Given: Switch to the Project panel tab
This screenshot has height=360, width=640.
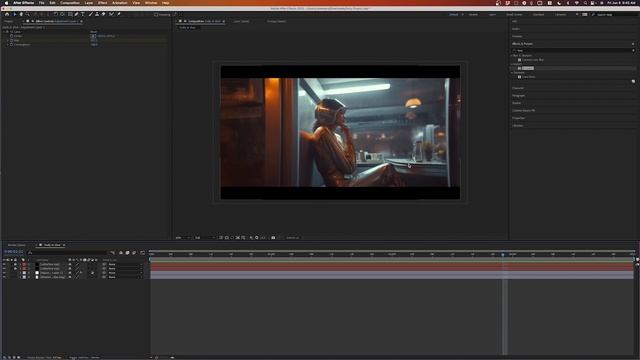Looking at the screenshot, I should pyautogui.click(x=8, y=21).
